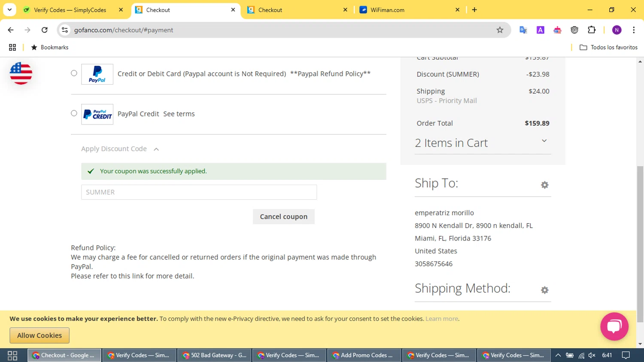Click the phone number 3058675646

[x=434, y=264]
